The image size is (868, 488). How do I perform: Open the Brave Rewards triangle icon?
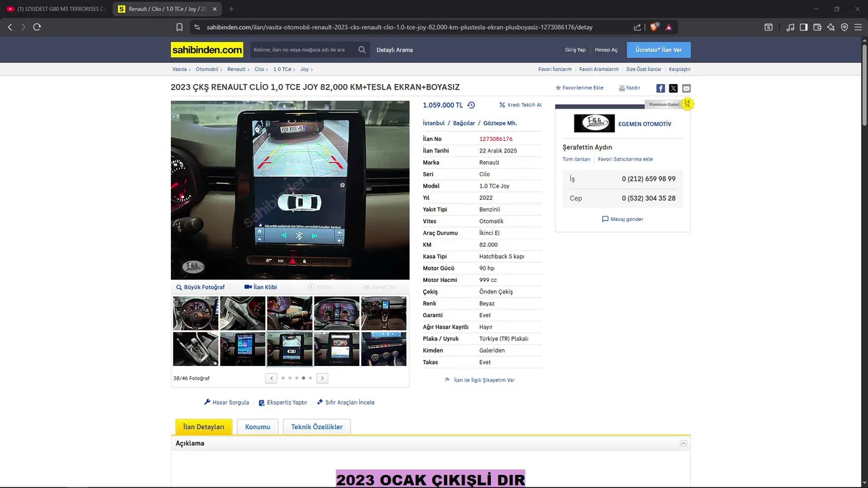pos(669,27)
